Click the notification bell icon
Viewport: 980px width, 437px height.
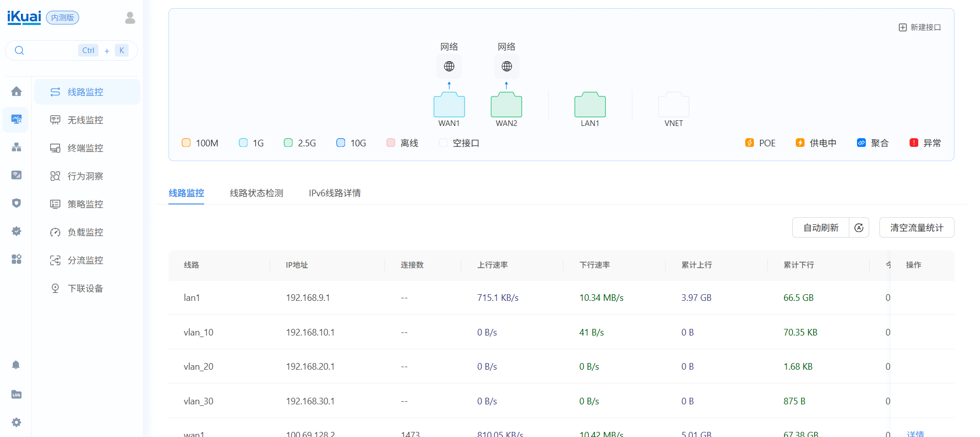click(16, 365)
